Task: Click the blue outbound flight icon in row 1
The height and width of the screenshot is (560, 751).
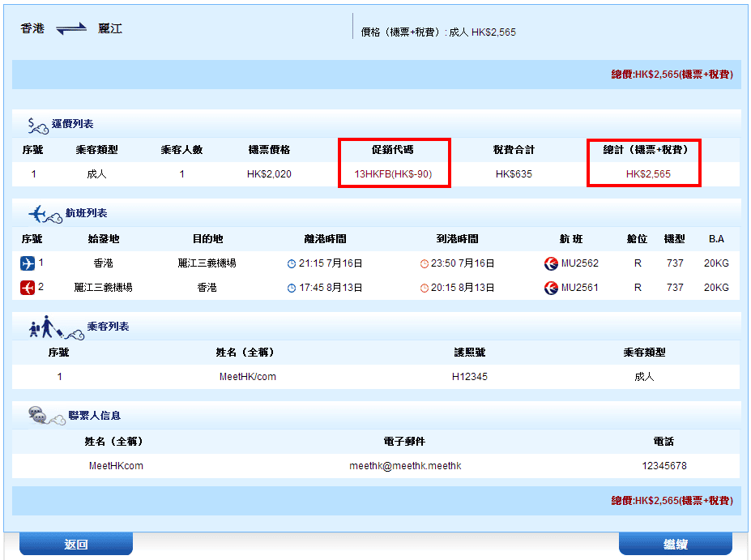Action: click(28, 263)
